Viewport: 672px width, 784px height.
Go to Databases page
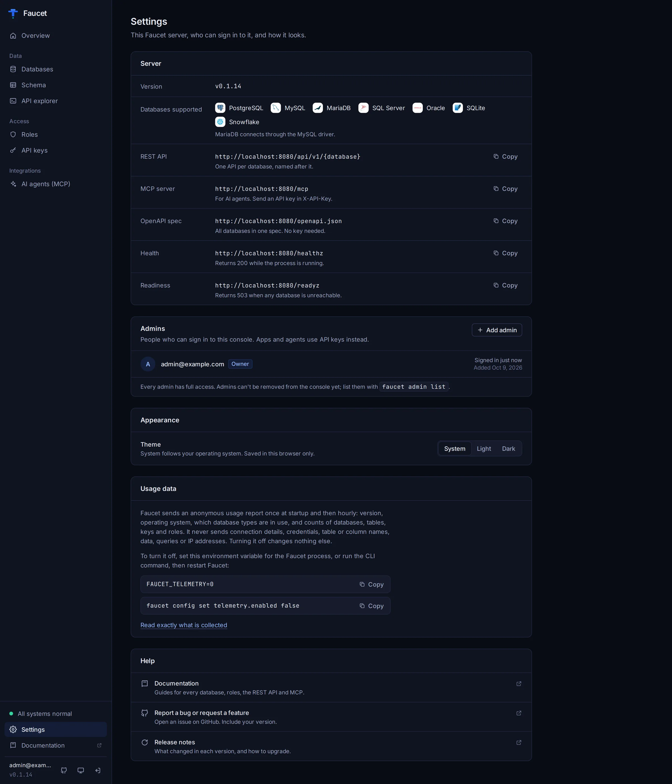[56, 69]
